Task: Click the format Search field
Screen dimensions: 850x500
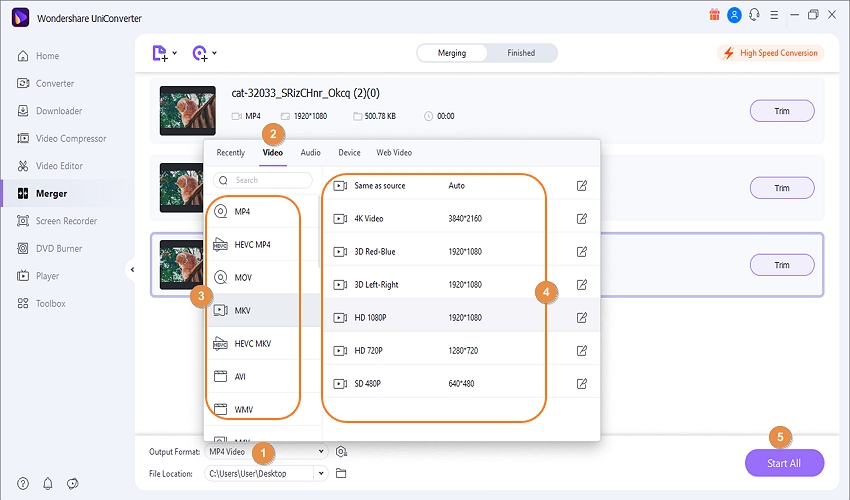Action: [263, 180]
